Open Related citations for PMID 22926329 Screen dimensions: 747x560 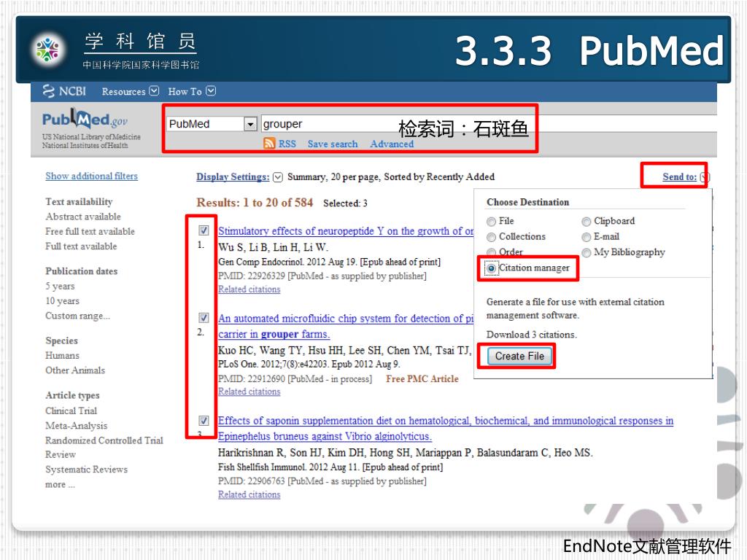[249, 289]
